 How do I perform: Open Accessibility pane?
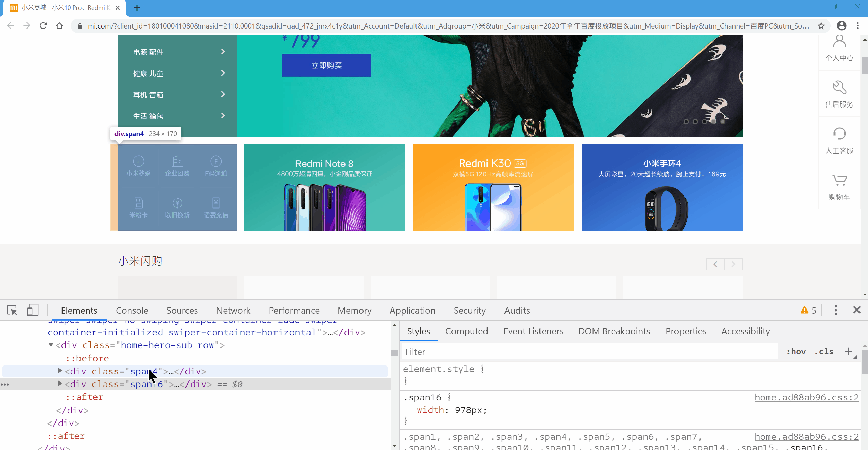click(x=746, y=331)
